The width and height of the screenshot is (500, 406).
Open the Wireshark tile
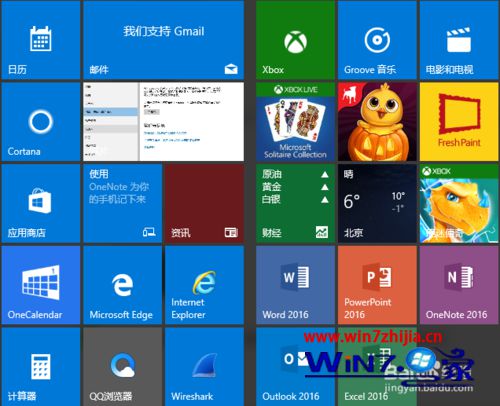pyautogui.click(x=204, y=367)
